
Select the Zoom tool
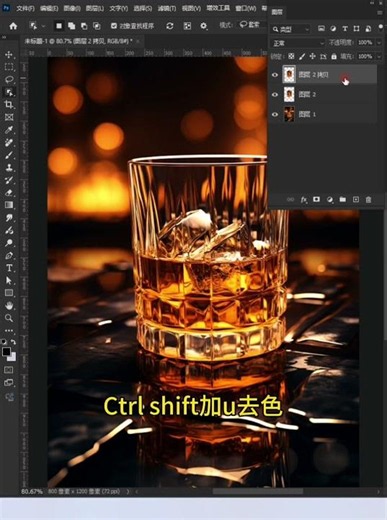(x=9, y=318)
